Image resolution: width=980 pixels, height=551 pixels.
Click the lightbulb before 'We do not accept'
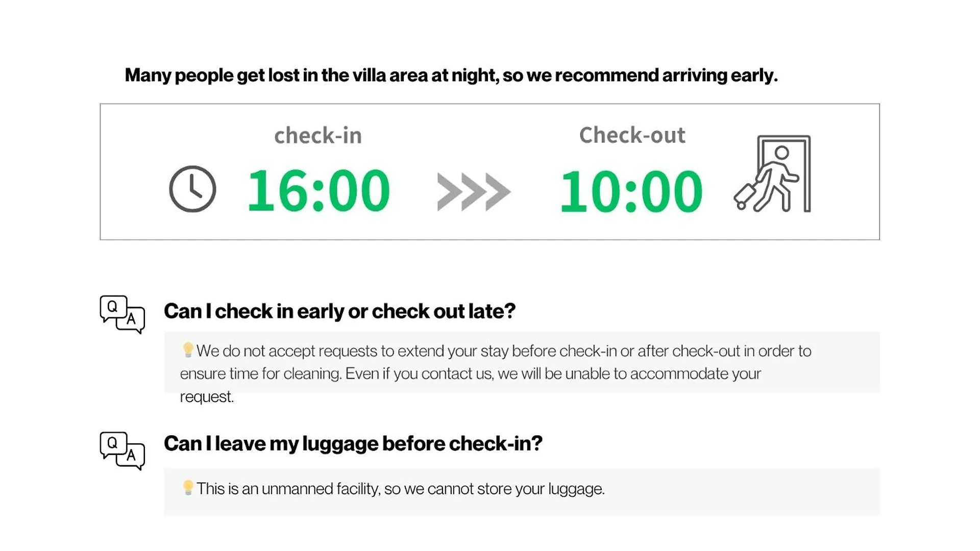point(188,350)
